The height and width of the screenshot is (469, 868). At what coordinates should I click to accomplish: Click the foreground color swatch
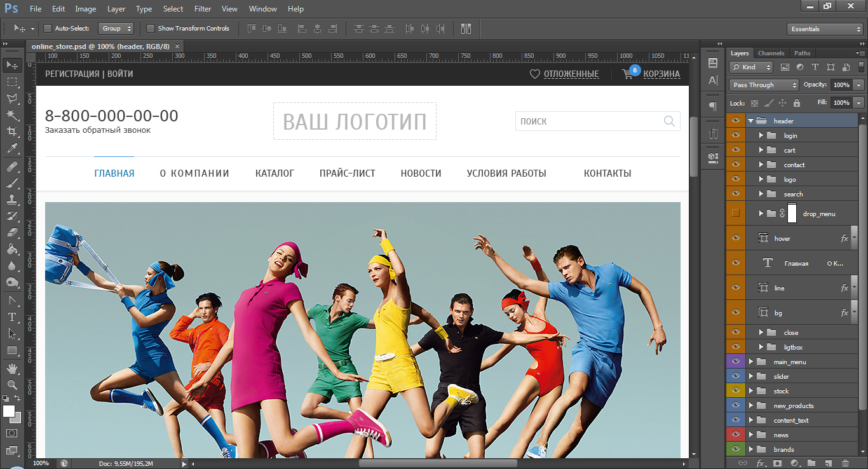9,411
